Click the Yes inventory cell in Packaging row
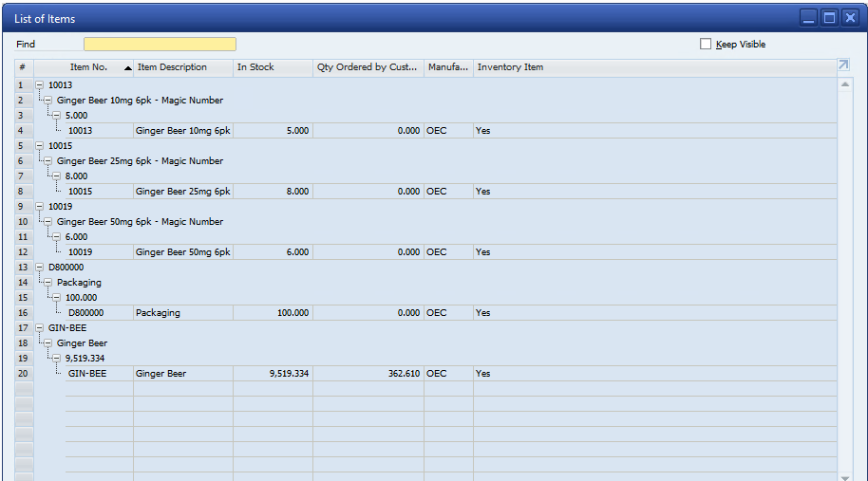 655,313
